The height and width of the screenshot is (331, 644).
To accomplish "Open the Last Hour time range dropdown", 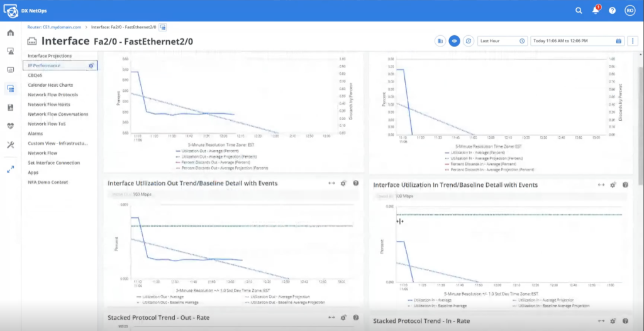I will pos(502,41).
